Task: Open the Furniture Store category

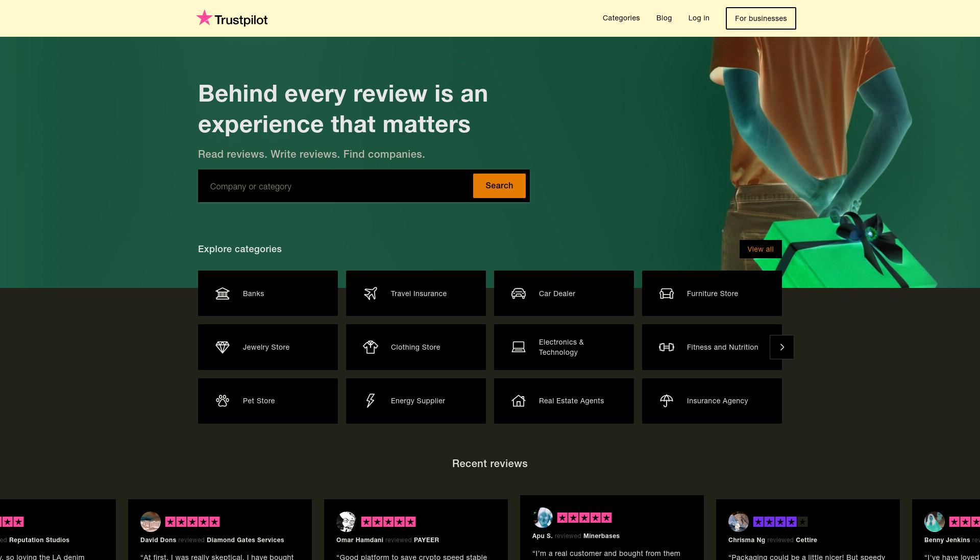Action: (712, 294)
